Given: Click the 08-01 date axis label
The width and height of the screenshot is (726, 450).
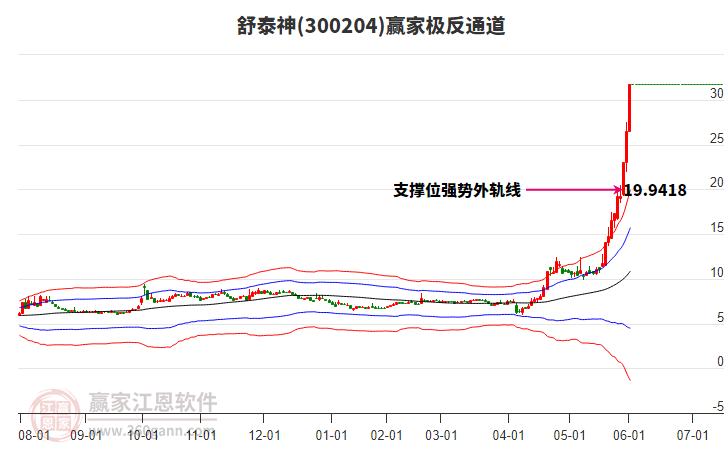Looking at the screenshot, I should (x=34, y=435).
